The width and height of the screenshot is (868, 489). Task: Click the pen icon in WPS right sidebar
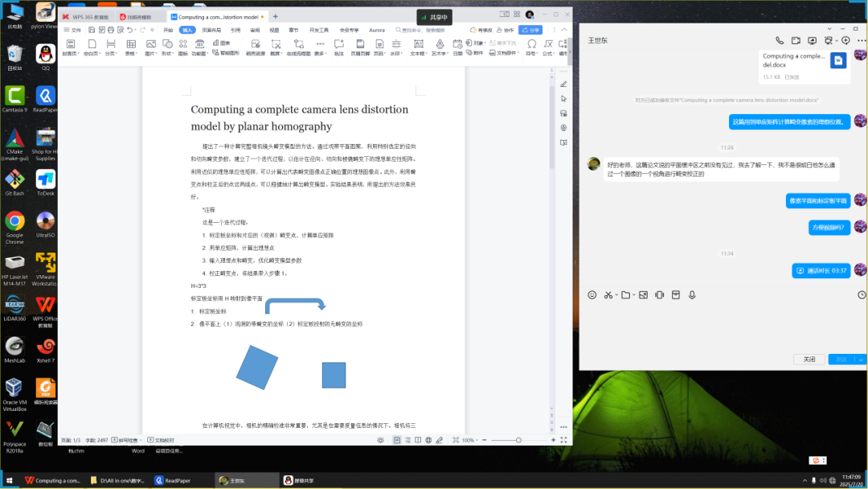coord(563,84)
